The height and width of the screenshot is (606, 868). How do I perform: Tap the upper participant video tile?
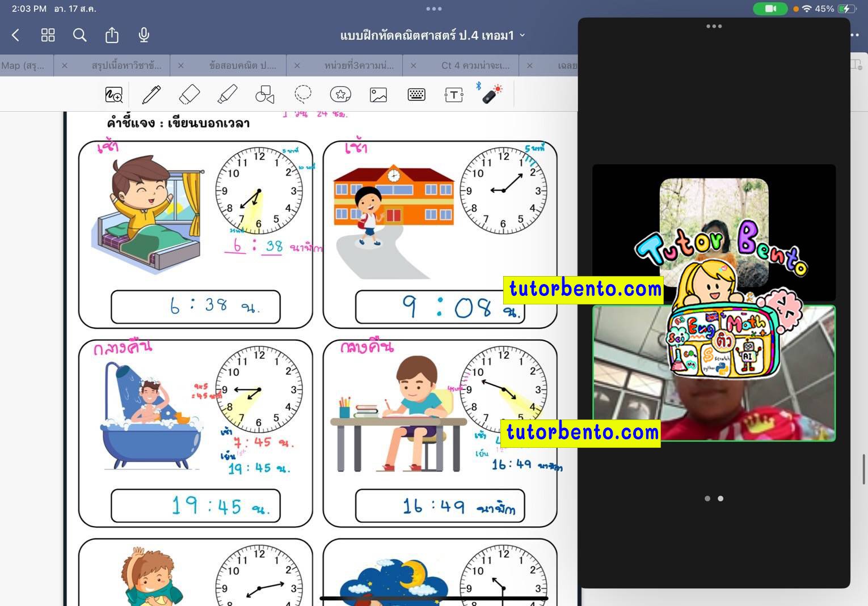pos(714,232)
